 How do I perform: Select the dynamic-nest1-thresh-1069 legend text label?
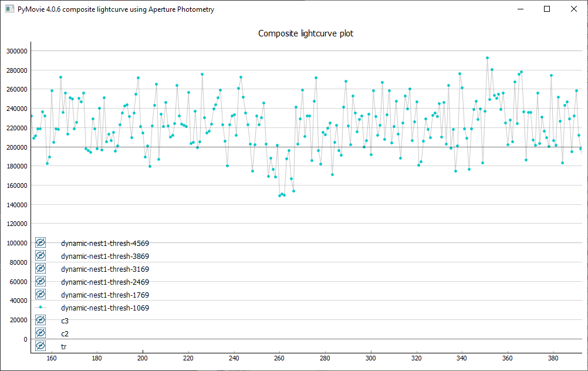tap(104, 308)
